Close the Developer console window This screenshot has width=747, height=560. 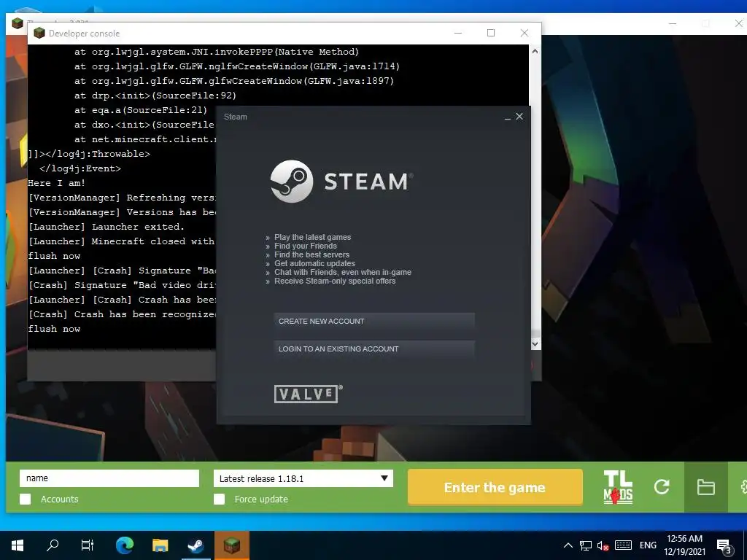(524, 33)
